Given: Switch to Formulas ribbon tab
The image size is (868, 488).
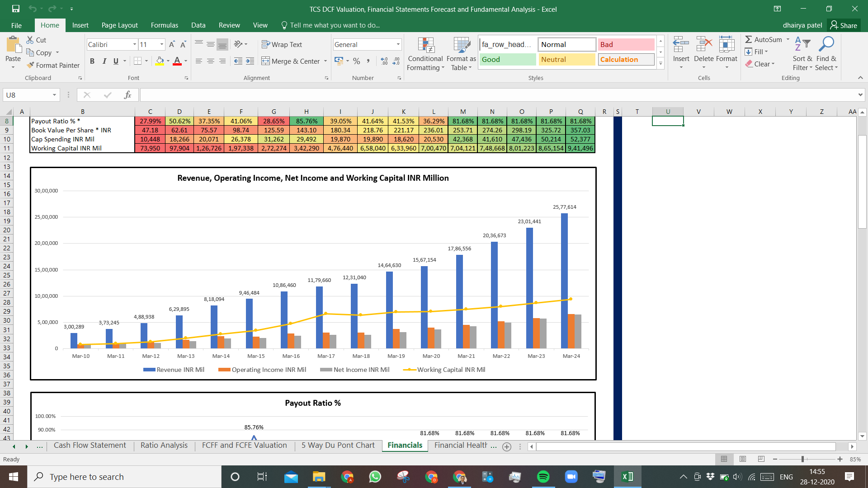Looking at the screenshot, I should 164,25.
